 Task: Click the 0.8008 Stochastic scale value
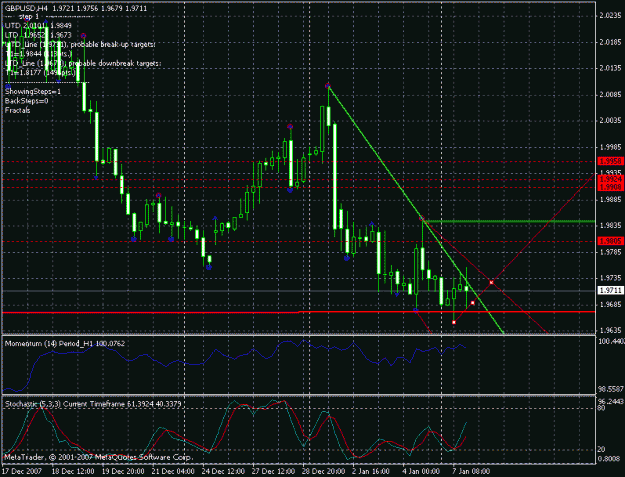pyautogui.click(x=610, y=459)
